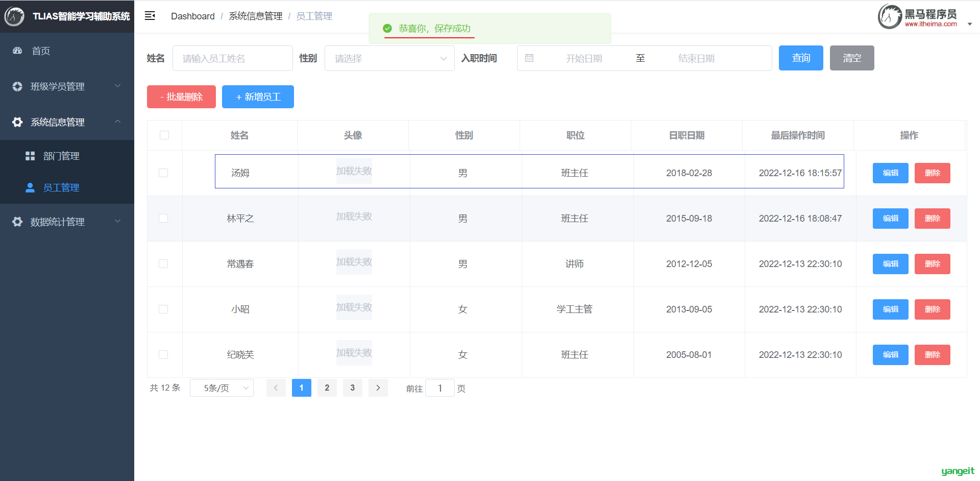Open the user avatar dropdown arrow
The width and height of the screenshot is (980, 481).
coord(970,24)
